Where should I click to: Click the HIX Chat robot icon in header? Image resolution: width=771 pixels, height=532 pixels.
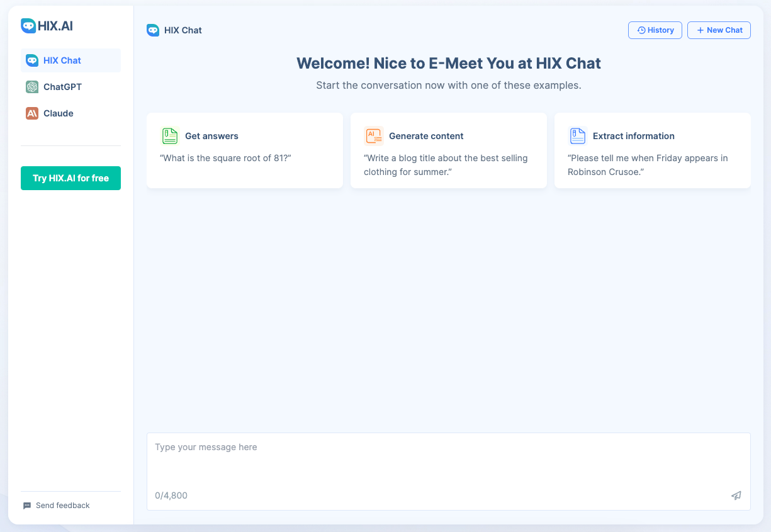(153, 30)
